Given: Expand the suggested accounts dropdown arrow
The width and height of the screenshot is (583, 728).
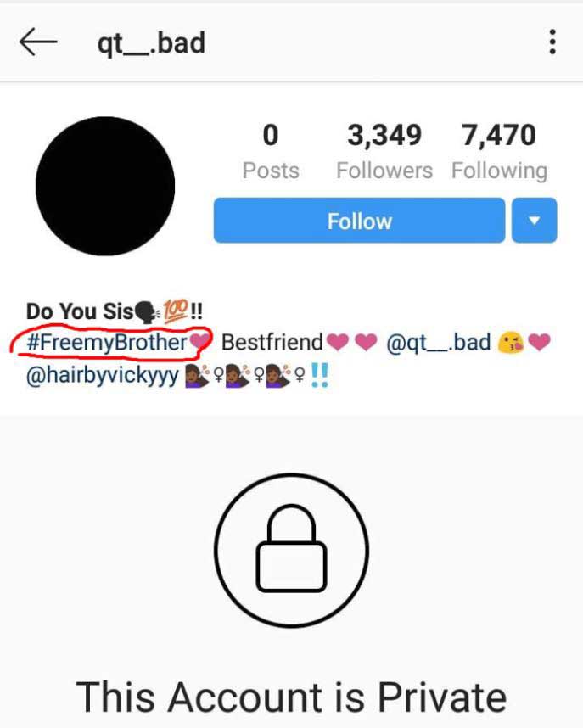Looking at the screenshot, I should click(535, 220).
